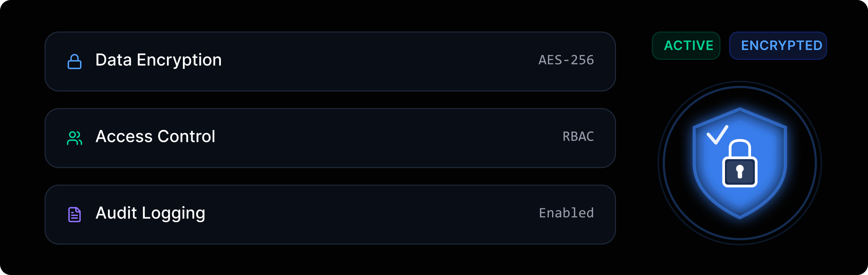Click the white checkmark on the shield

click(717, 135)
